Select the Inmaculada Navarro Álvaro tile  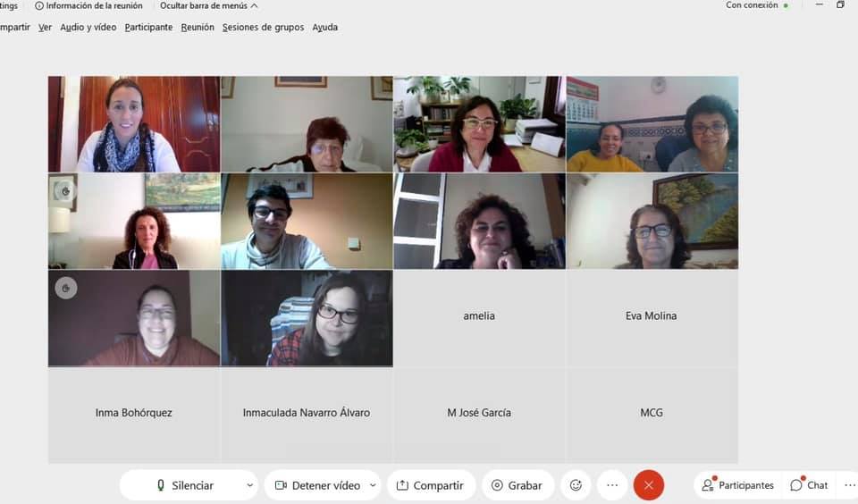307,415
